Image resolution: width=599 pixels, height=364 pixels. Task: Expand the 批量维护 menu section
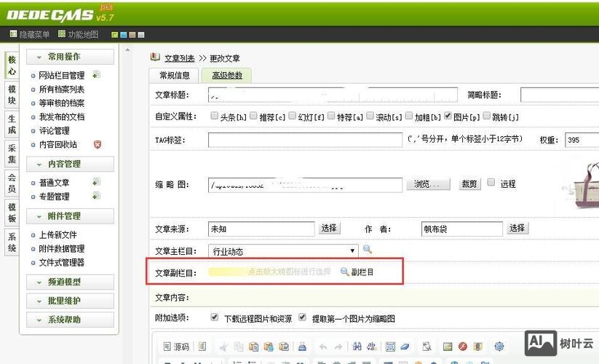tap(70, 301)
